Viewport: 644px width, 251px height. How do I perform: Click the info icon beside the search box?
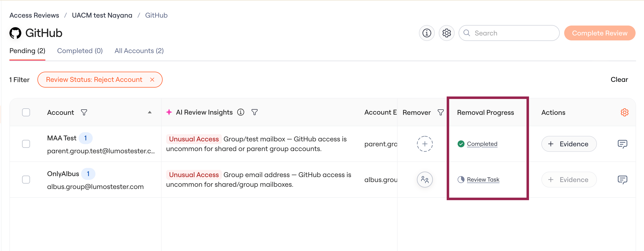427,33
